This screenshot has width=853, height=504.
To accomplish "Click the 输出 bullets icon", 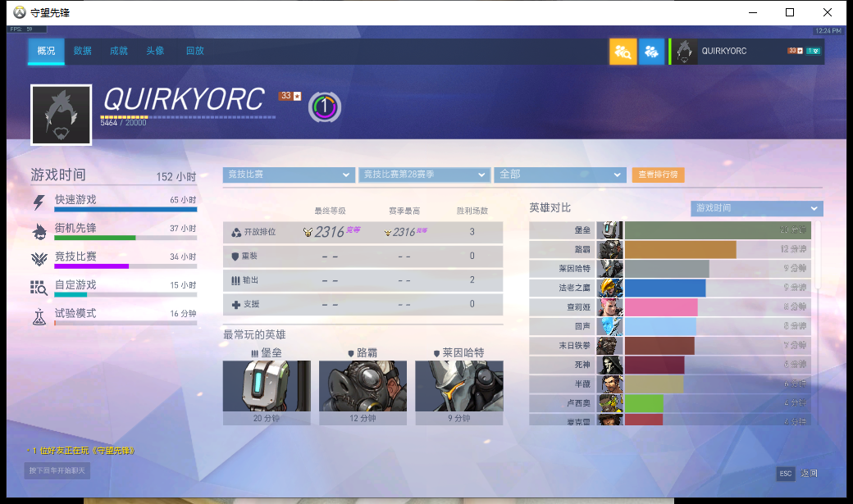I will [x=235, y=280].
